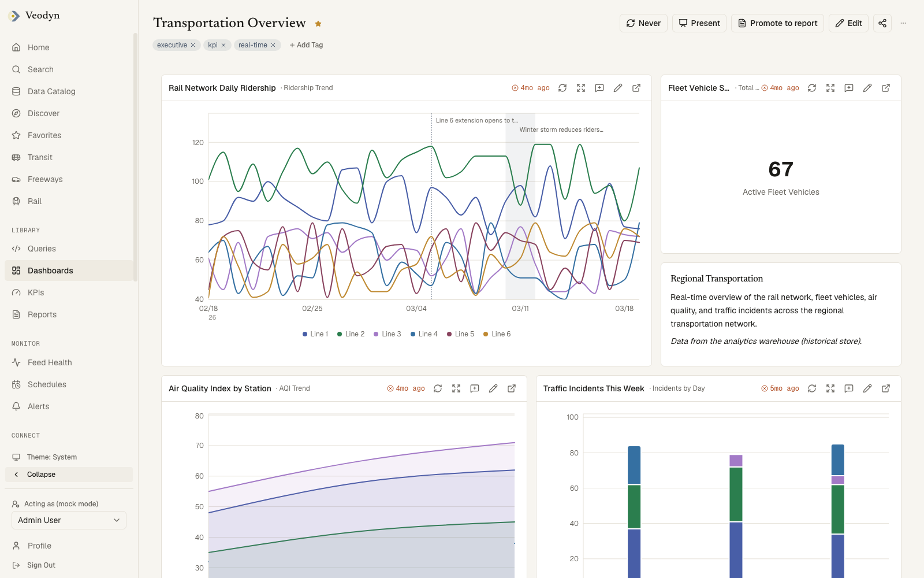Open the Never auto-refresh dropdown
Screen dimensions: 924x578
pyautogui.click(x=643, y=23)
